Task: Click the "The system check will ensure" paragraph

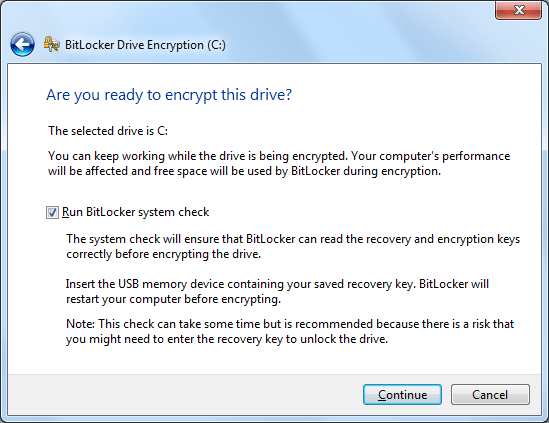Action: tap(293, 247)
